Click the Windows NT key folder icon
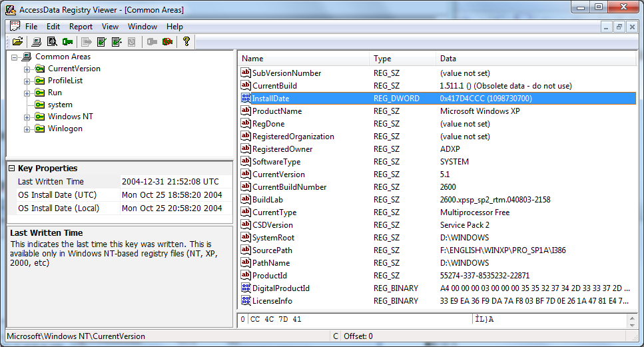This screenshot has height=347, width=644. [40, 117]
